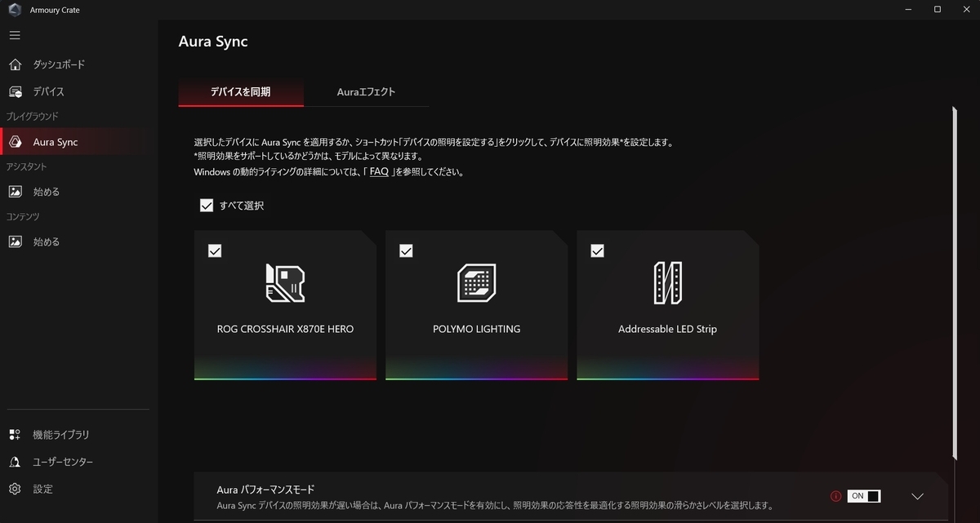Open the hamburger menu in the sidebar

click(x=15, y=35)
